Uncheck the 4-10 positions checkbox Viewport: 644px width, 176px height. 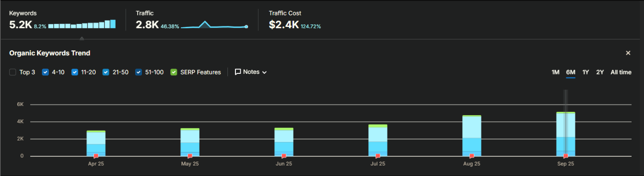(46, 72)
